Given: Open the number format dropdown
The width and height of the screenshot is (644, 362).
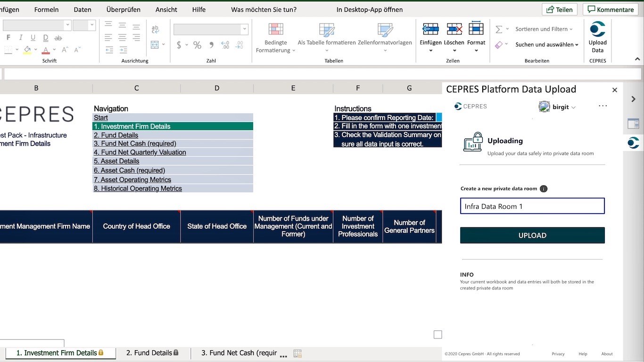Looking at the screenshot, I should tap(244, 29).
